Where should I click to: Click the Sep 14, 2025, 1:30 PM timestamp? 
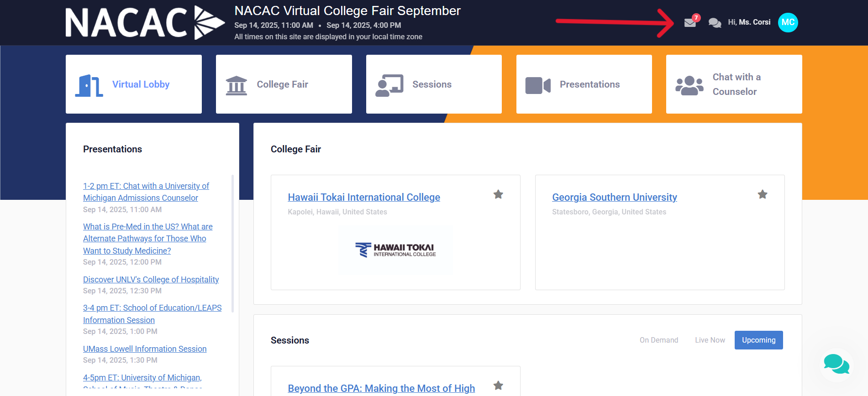coord(120,360)
